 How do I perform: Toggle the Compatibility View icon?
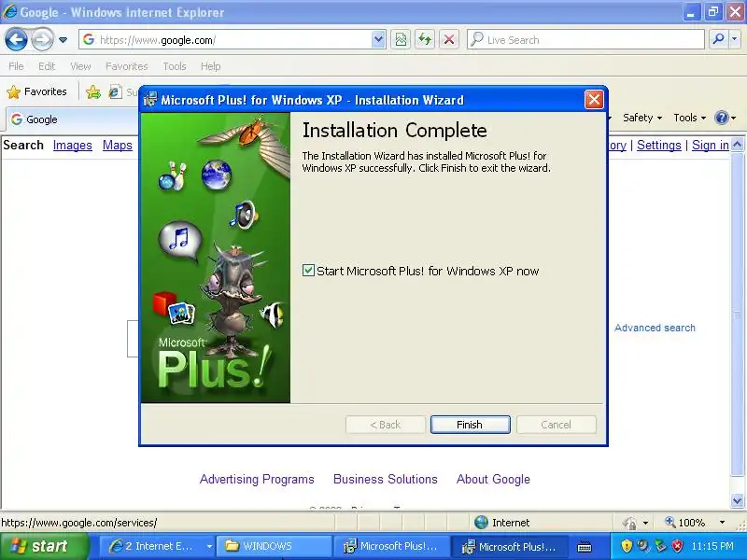tap(401, 40)
